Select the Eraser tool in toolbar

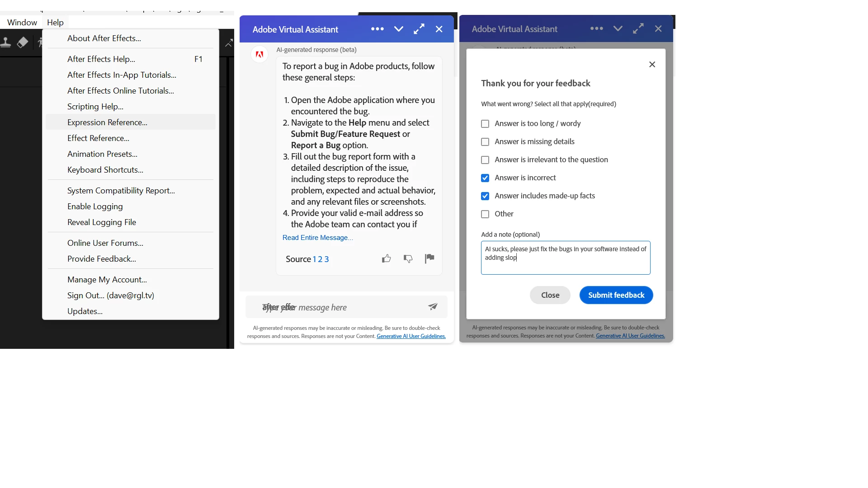tap(23, 42)
